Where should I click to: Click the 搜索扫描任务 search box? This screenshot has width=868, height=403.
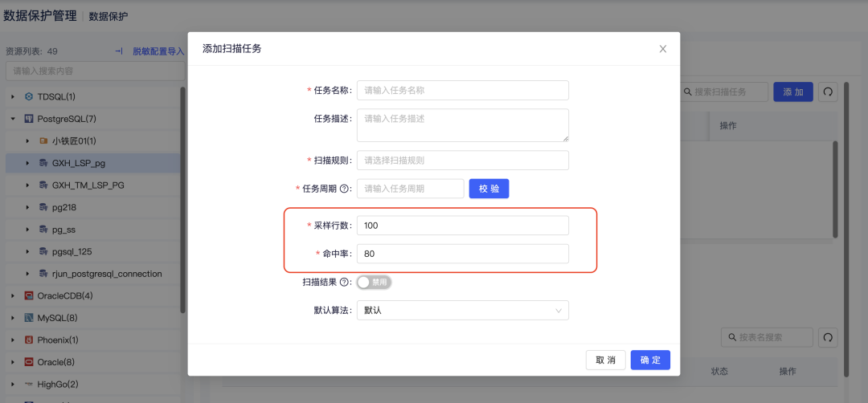pyautogui.click(x=723, y=92)
